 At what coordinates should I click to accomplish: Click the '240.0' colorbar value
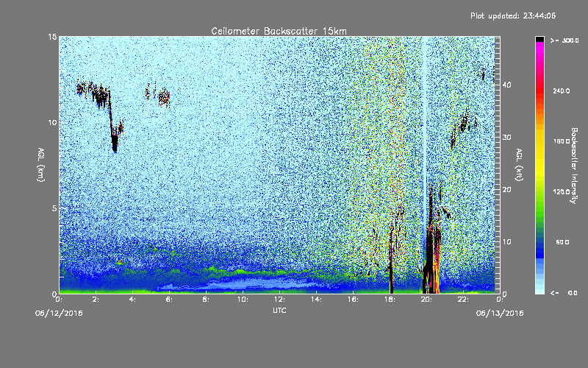point(562,91)
